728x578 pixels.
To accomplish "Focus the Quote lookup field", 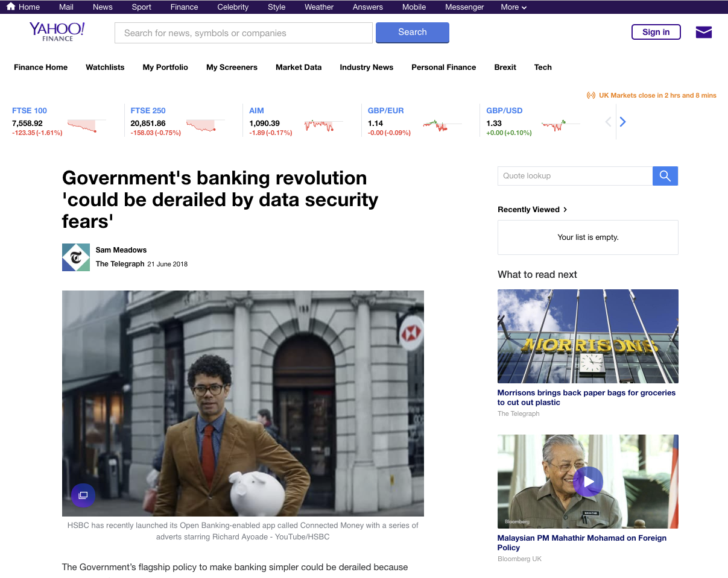I will (575, 176).
